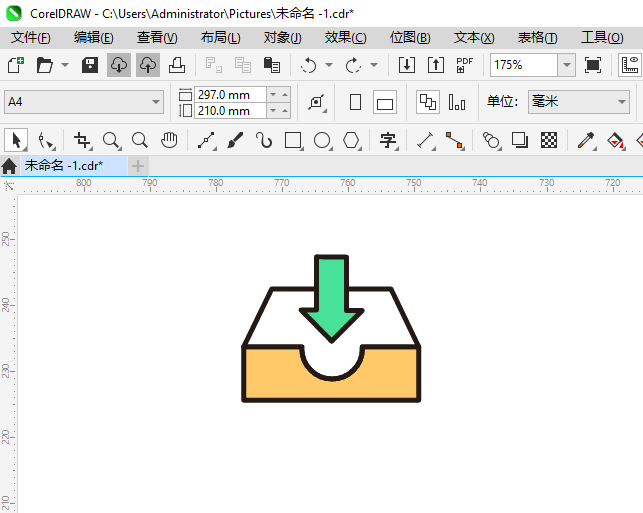643x513 pixels.
Task: Click the Undo arrow icon
Action: click(308, 65)
